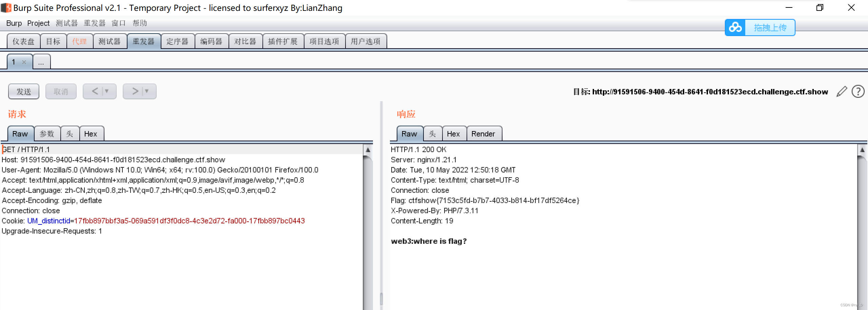868x310 pixels.
Task: Click the request pane scroll-up arrow
Action: [x=368, y=150]
